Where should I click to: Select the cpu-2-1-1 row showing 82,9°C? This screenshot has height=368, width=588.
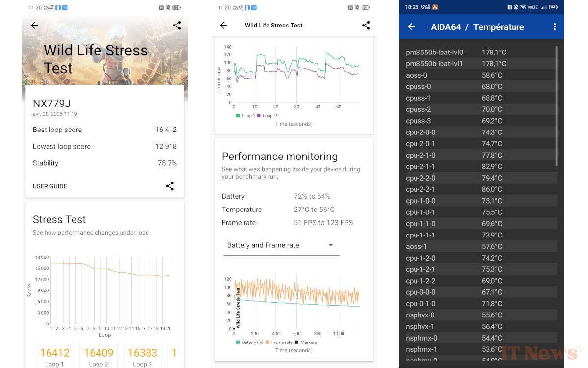pos(481,166)
